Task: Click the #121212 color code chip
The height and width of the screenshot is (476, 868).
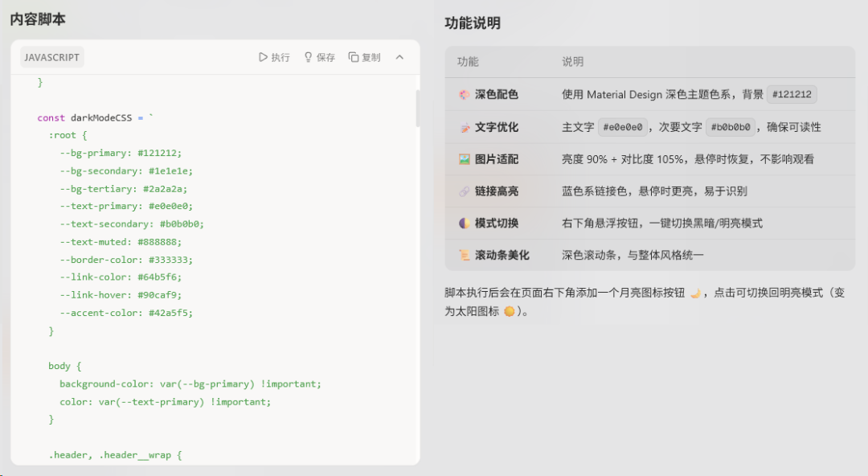Action: pyautogui.click(x=792, y=95)
